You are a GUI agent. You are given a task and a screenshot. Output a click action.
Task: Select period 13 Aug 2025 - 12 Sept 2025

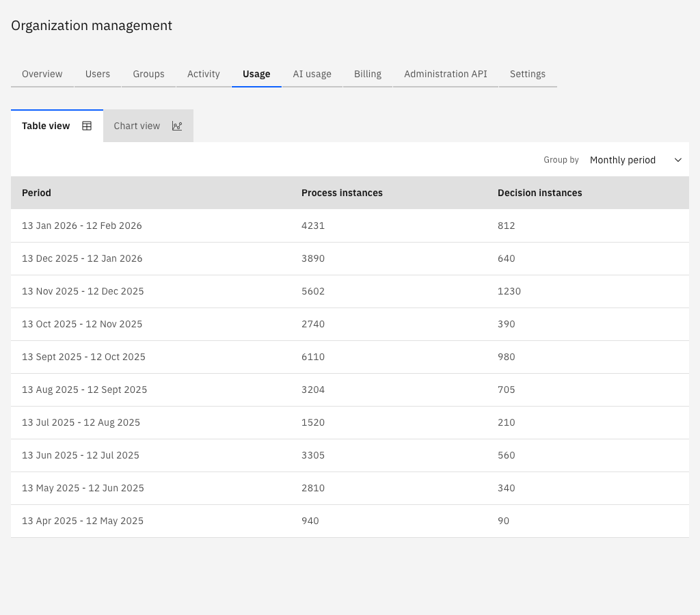[x=84, y=389]
